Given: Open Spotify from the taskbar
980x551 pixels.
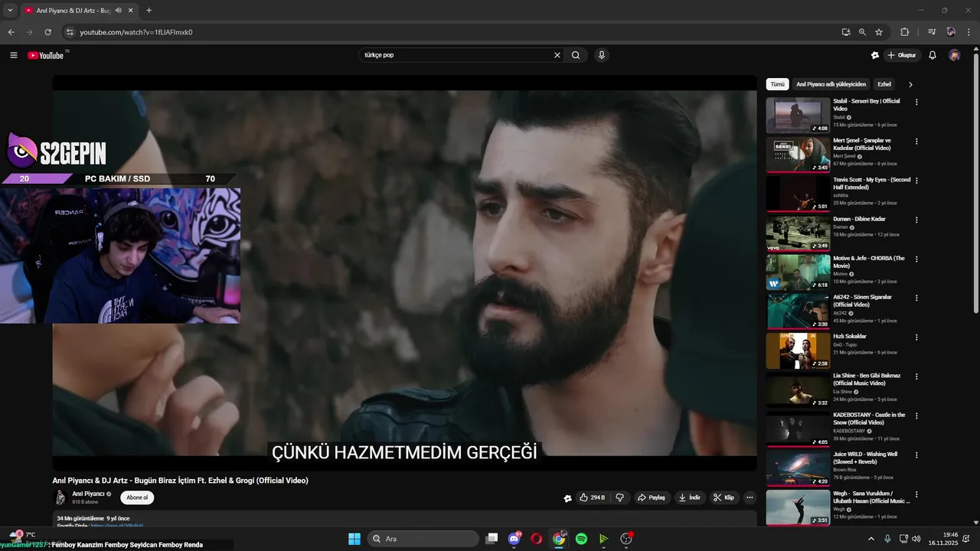Looking at the screenshot, I should point(581,539).
